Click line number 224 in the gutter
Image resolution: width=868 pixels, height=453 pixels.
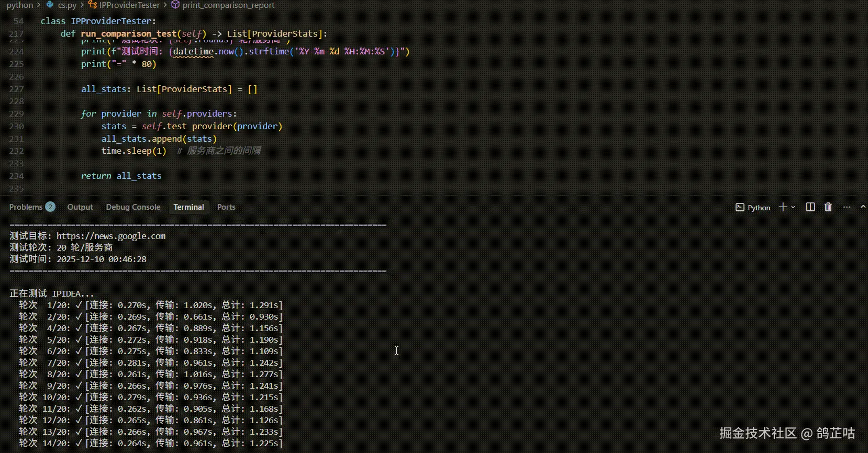(x=16, y=51)
